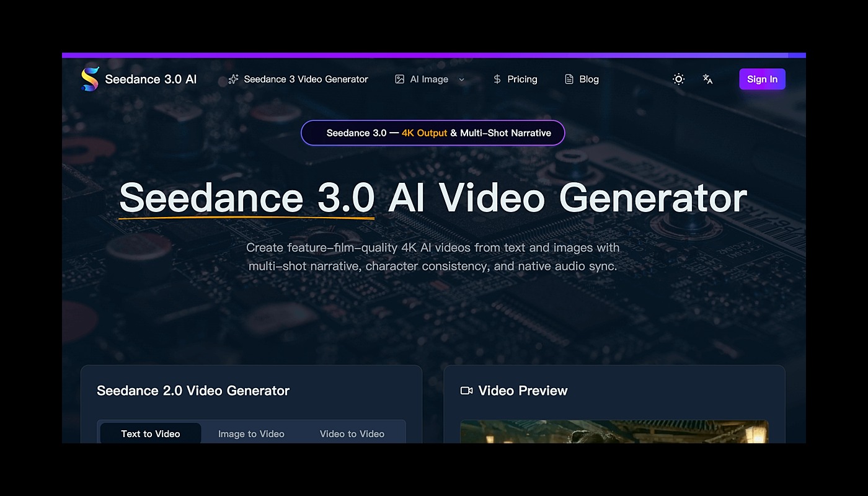Click the picture icon beside AI Image

400,79
